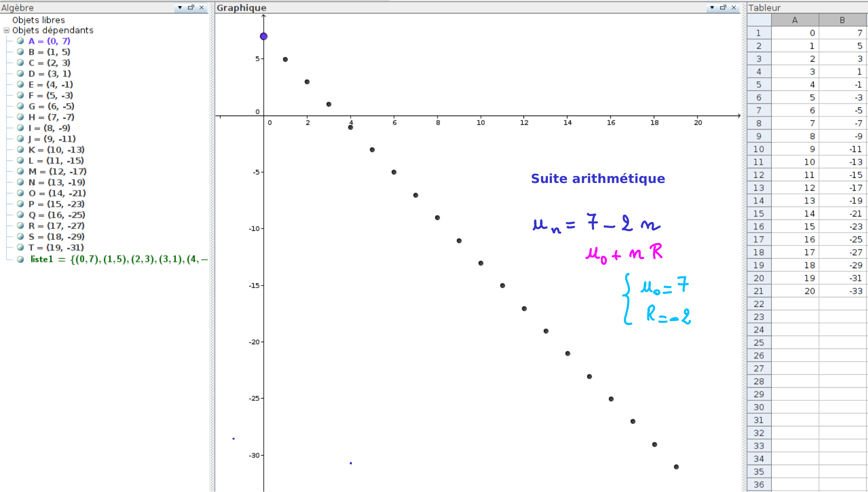The height and width of the screenshot is (492, 868).
Task: Select spreadsheet column B header
Action: pyautogui.click(x=842, y=20)
